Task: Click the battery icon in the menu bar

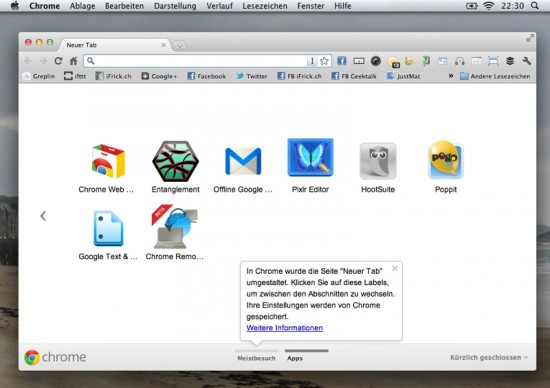Action: (472, 6)
